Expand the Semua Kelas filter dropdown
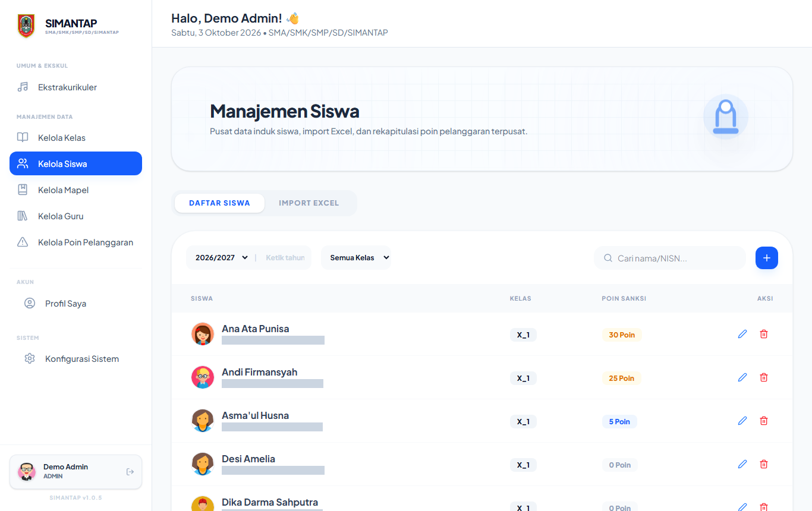Viewport: 812px width, 511px height. point(356,258)
